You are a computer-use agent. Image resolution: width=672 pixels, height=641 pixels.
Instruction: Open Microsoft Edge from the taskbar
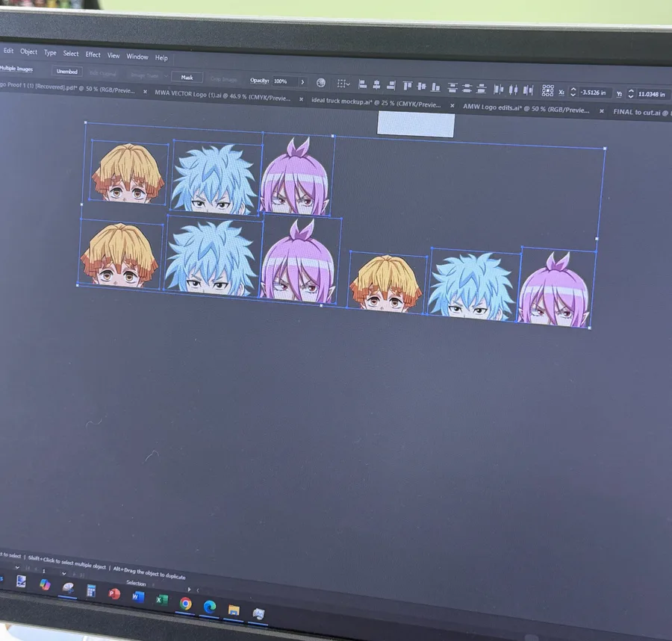(x=210, y=607)
